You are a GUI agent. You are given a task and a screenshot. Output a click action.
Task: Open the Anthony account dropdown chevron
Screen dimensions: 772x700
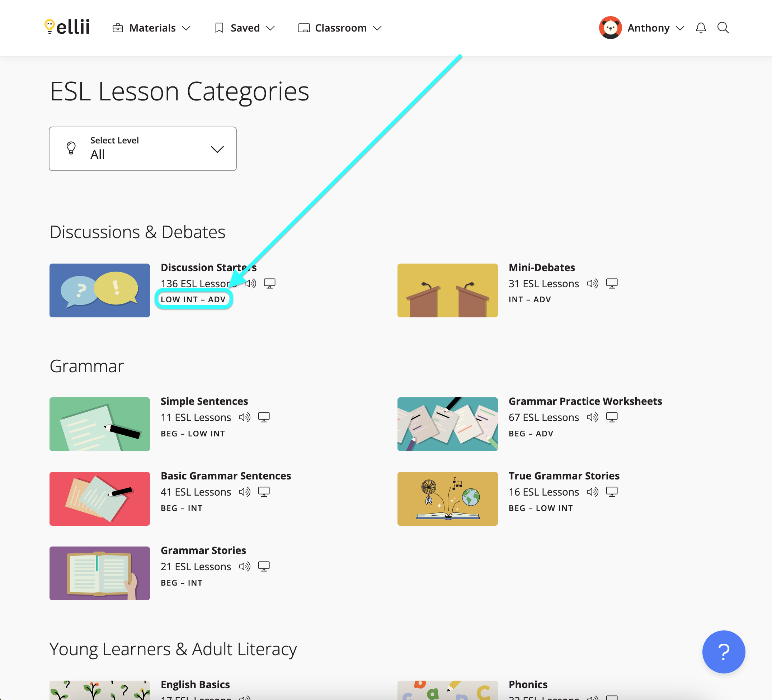click(x=681, y=28)
